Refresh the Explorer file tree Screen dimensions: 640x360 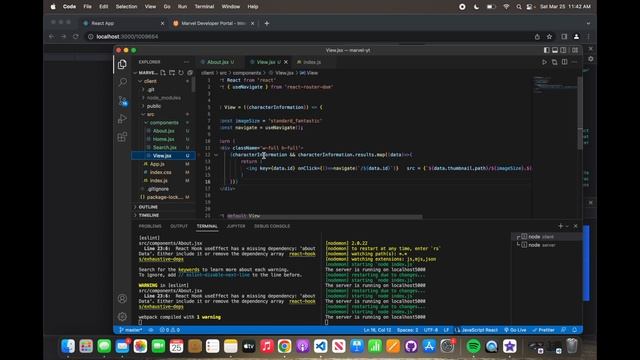coord(181,73)
